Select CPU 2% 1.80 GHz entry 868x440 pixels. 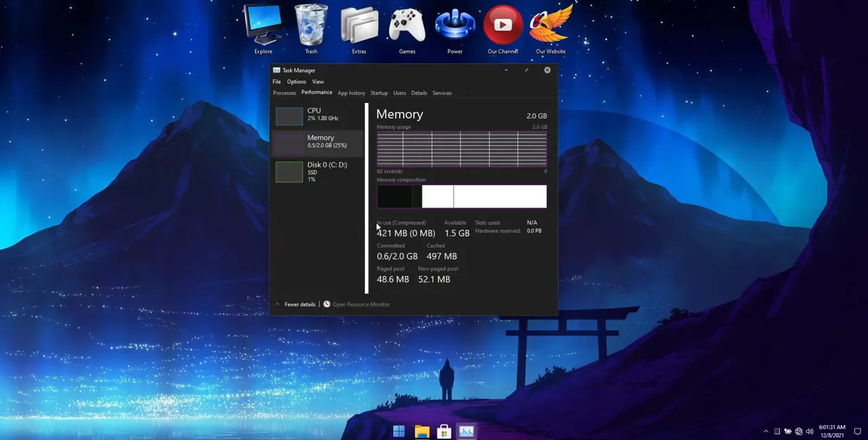point(317,116)
